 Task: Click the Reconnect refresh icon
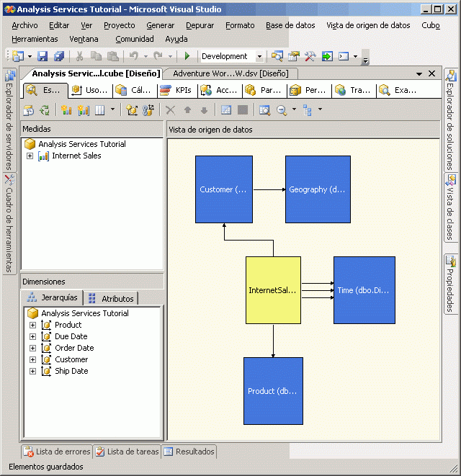[45, 110]
